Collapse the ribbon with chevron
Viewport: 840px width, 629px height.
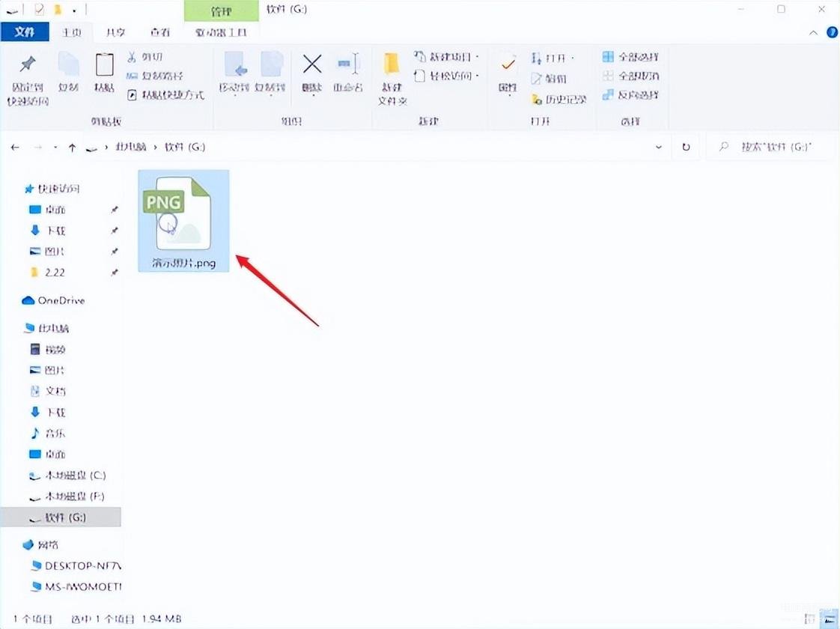click(813, 33)
